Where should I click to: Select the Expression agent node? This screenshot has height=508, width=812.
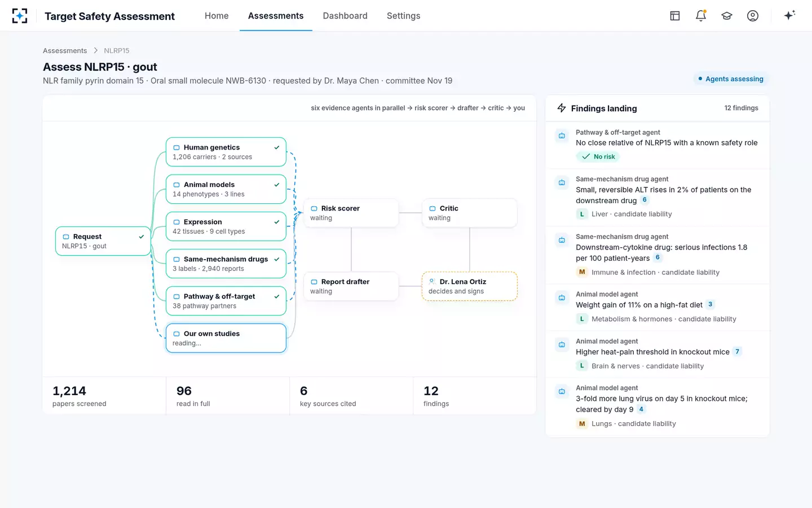click(x=226, y=226)
